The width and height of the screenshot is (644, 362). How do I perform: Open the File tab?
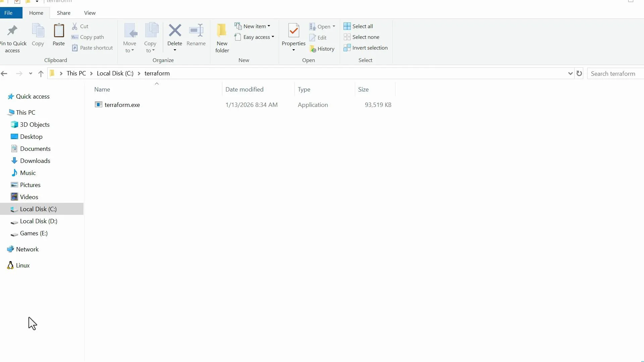11,13
